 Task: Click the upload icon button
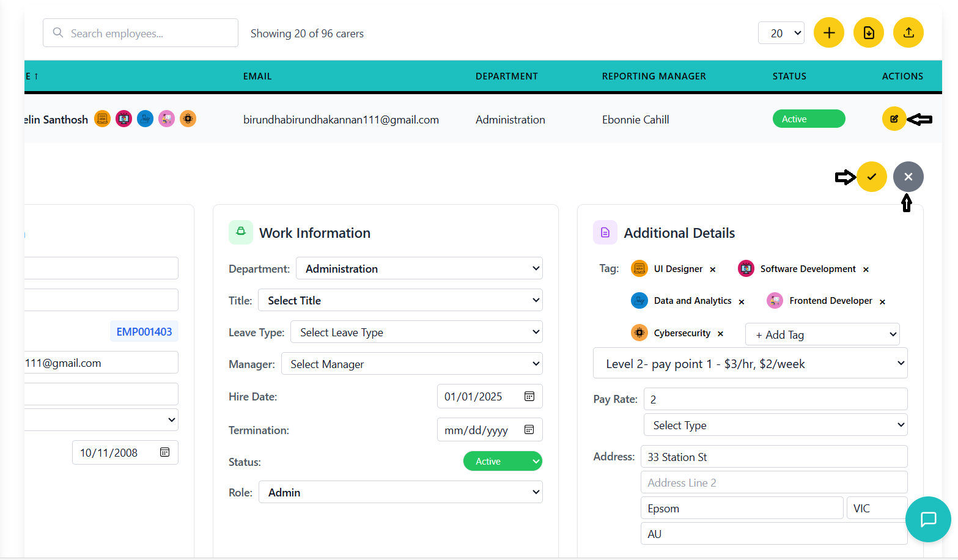[908, 33]
